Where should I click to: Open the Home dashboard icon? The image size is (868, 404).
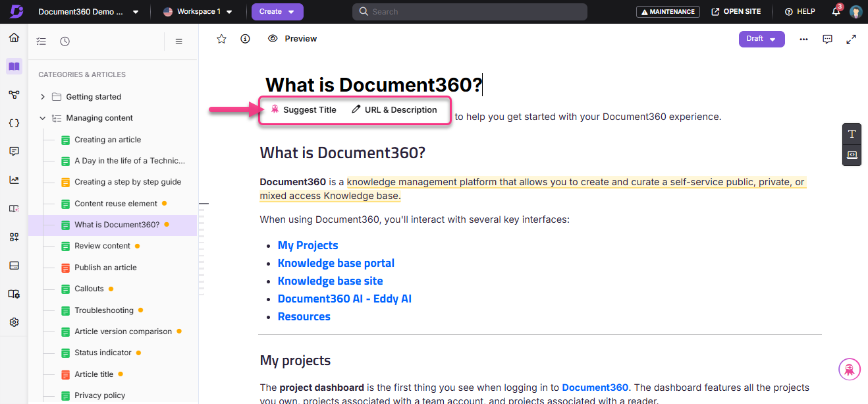[13, 38]
